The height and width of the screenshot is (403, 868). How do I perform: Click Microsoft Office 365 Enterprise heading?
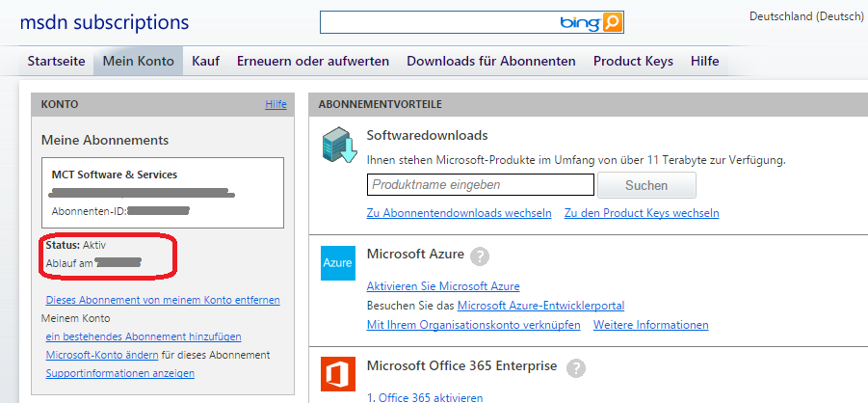pyautogui.click(x=461, y=365)
